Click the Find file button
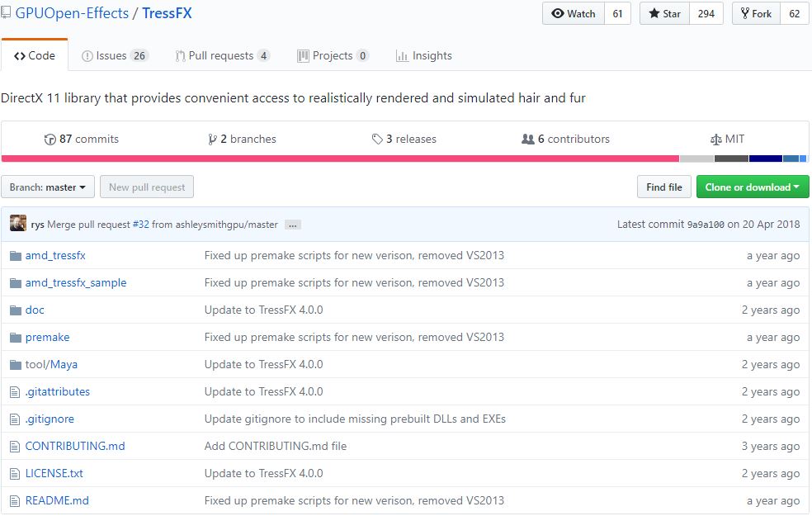Viewport: 812px width, 516px height. (664, 187)
